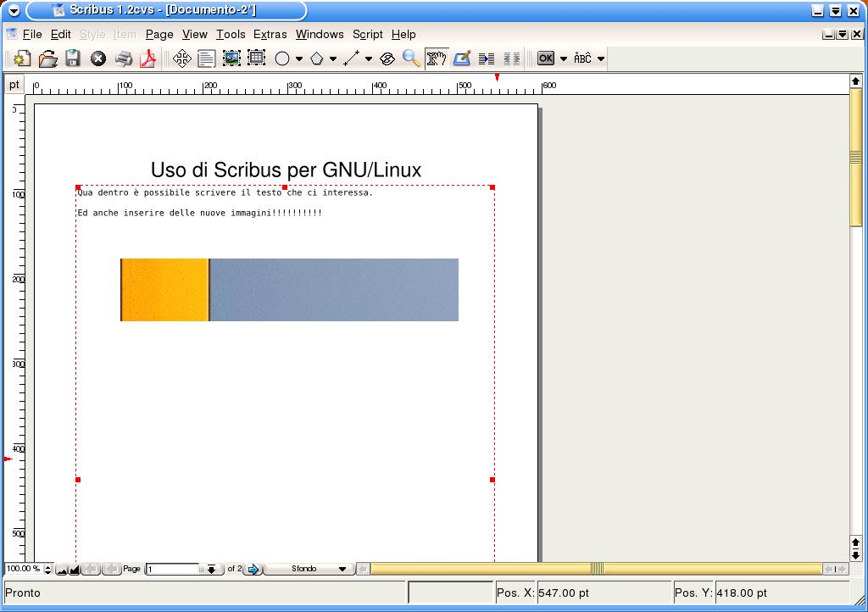The height and width of the screenshot is (612, 868).
Task: Open the Extras menu
Action: pos(270,34)
